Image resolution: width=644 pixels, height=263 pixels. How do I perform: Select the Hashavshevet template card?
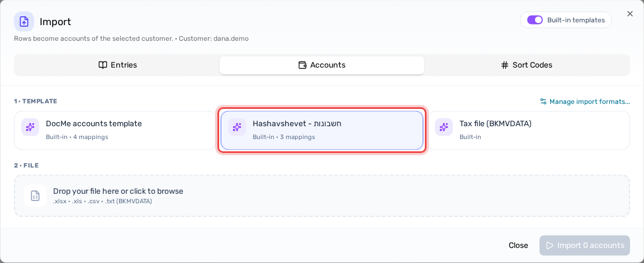tap(321, 130)
